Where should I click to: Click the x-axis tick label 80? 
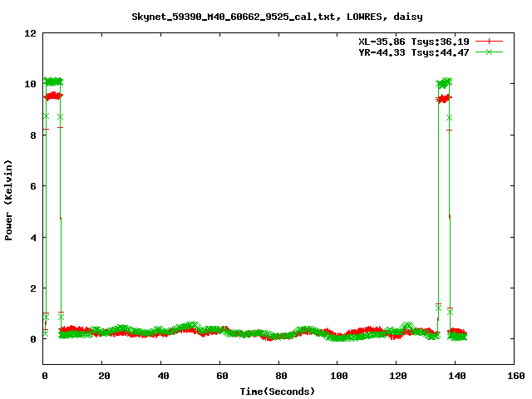click(281, 376)
